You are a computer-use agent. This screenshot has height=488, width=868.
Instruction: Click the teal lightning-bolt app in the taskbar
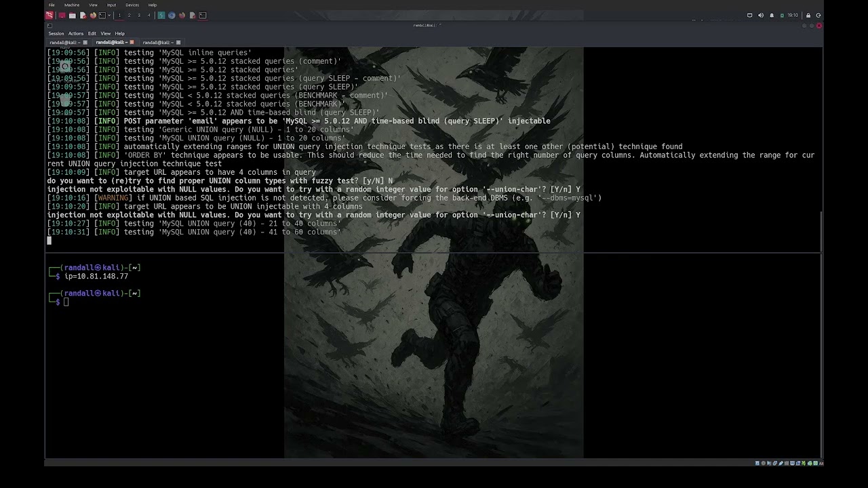(161, 15)
